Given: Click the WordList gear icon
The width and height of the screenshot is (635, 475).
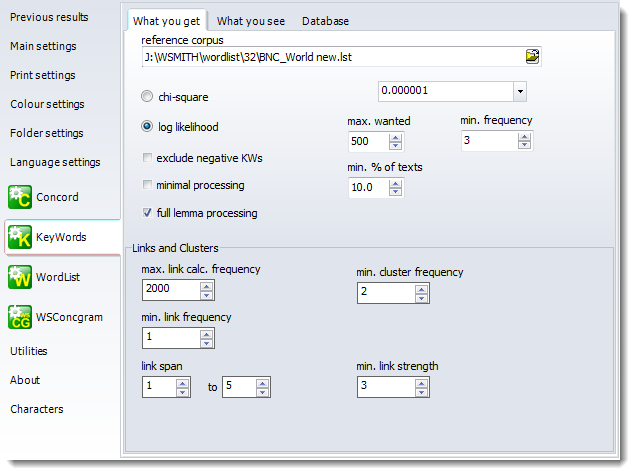Looking at the screenshot, I should [19, 277].
